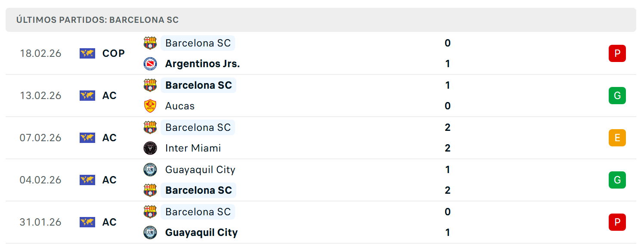Click red P result badge for 18.02.26

[617, 53]
